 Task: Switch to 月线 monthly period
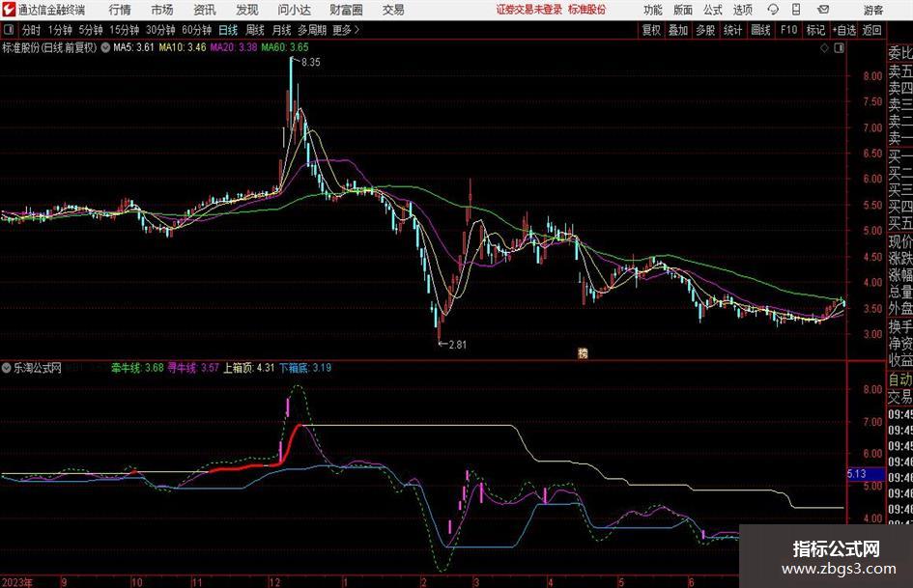click(282, 30)
